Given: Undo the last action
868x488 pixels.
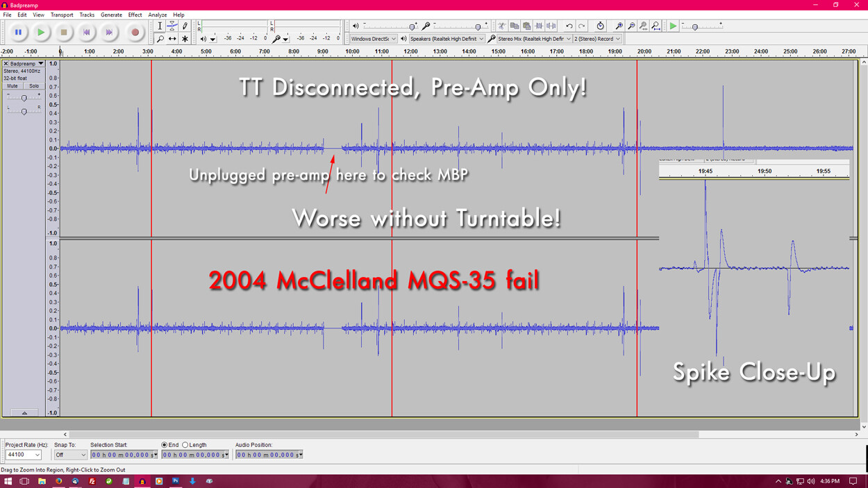Looking at the screenshot, I should [x=569, y=26].
